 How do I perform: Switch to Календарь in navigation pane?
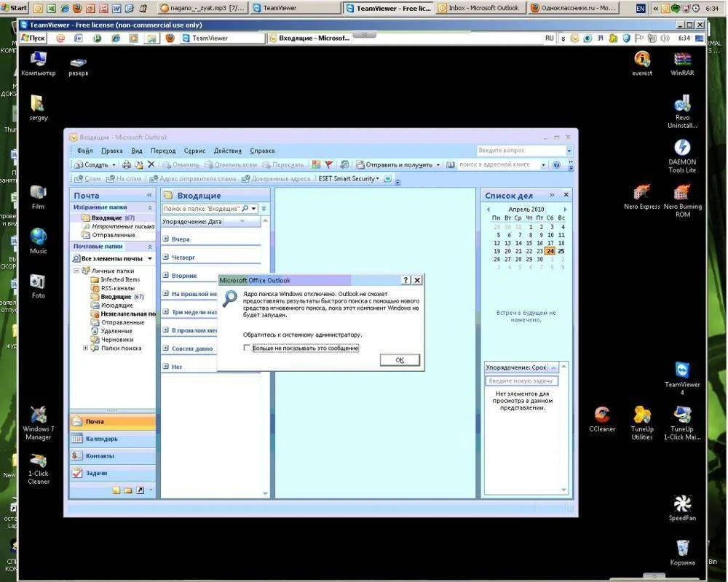pos(113,439)
